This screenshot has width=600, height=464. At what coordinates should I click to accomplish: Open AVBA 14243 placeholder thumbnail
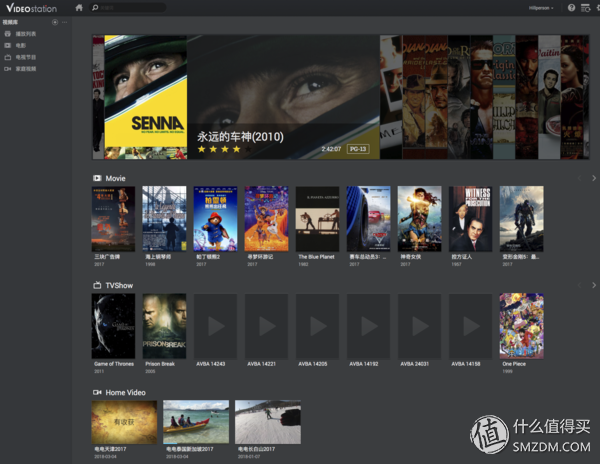tap(215, 326)
